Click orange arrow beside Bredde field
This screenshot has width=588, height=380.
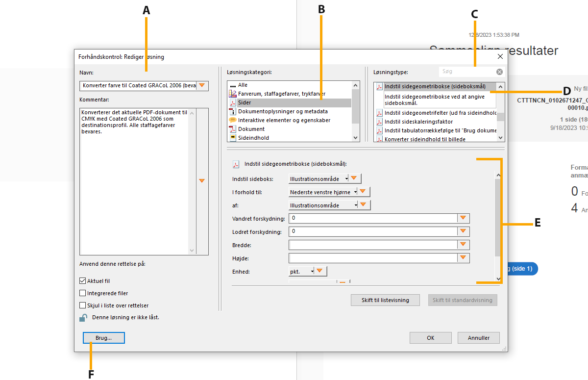coord(463,244)
